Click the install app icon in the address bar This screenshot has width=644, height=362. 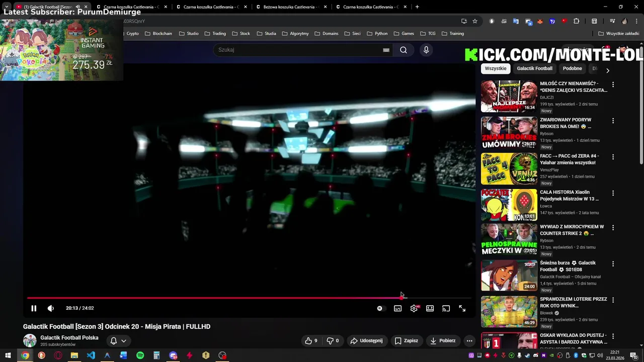click(x=464, y=21)
